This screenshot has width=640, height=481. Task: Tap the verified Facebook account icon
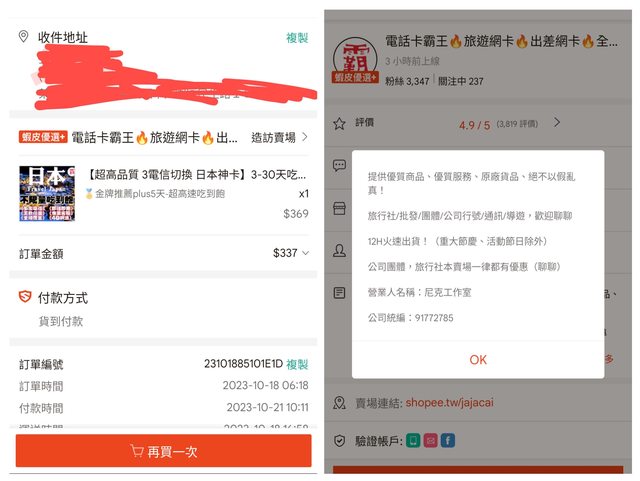[x=449, y=440]
